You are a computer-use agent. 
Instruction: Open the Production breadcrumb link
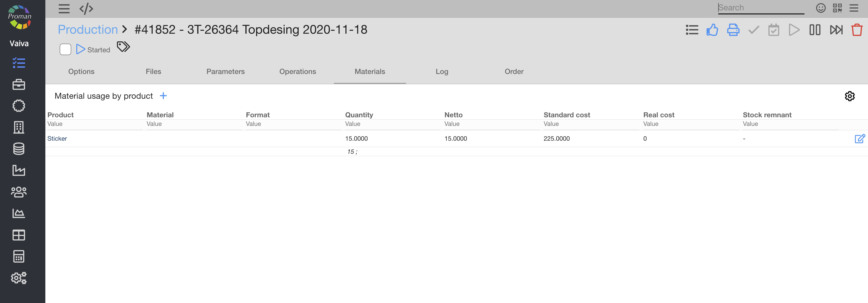click(x=88, y=30)
